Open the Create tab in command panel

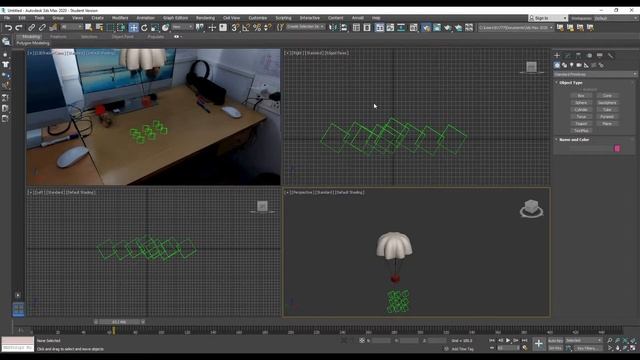pyautogui.click(x=557, y=56)
